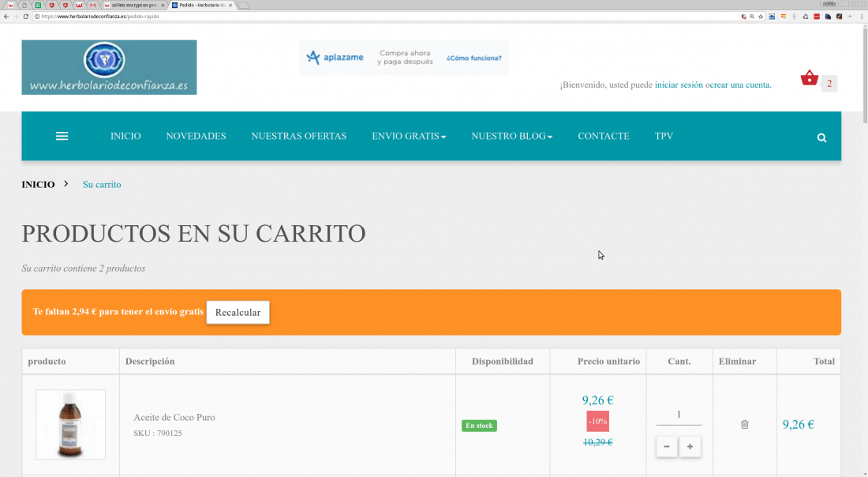This screenshot has height=477, width=868.
Task: Click the 'SKU : 790125' text
Action: (158, 434)
